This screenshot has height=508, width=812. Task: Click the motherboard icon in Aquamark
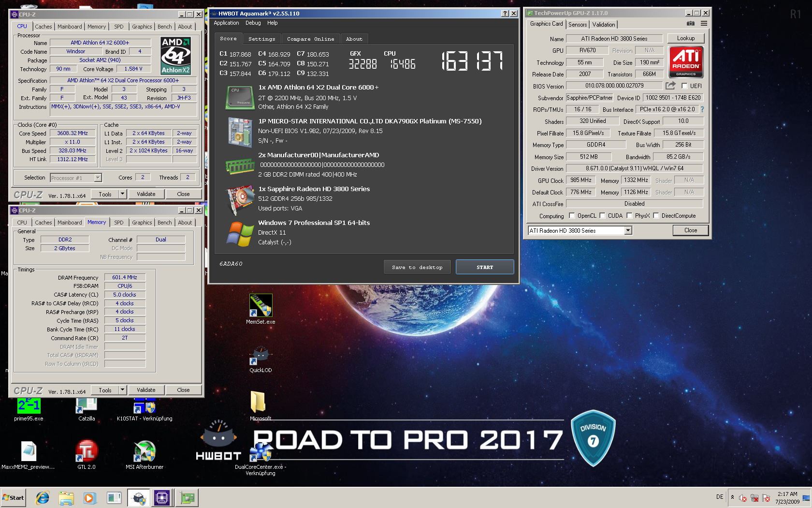240,132
